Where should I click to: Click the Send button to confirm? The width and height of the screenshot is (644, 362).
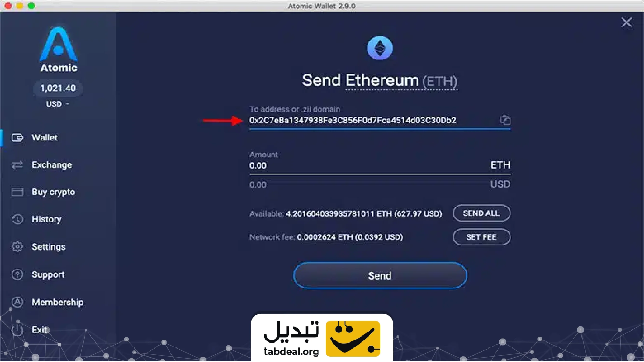pyautogui.click(x=379, y=275)
